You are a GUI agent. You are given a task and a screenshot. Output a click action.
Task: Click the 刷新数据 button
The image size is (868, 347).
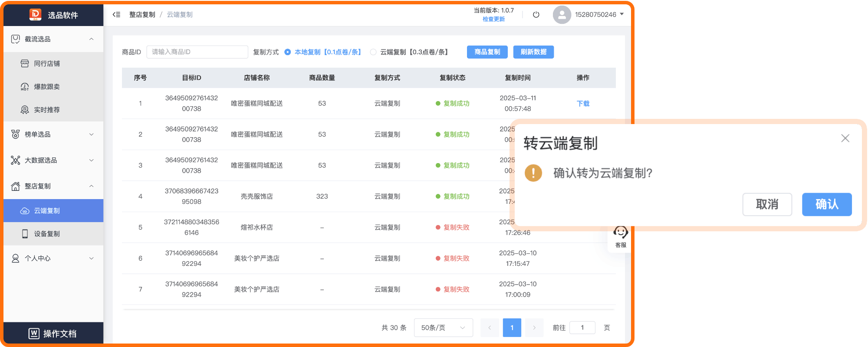click(x=533, y=52)
